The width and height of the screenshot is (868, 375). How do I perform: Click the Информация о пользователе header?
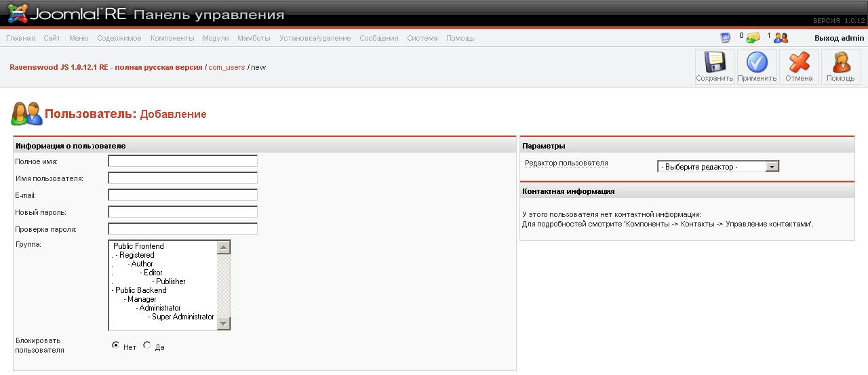(x=264, y=145)
